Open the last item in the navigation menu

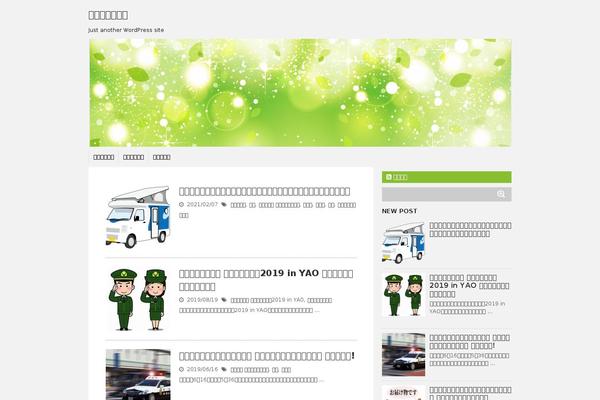pyautogui.click(x=161, y=157)
